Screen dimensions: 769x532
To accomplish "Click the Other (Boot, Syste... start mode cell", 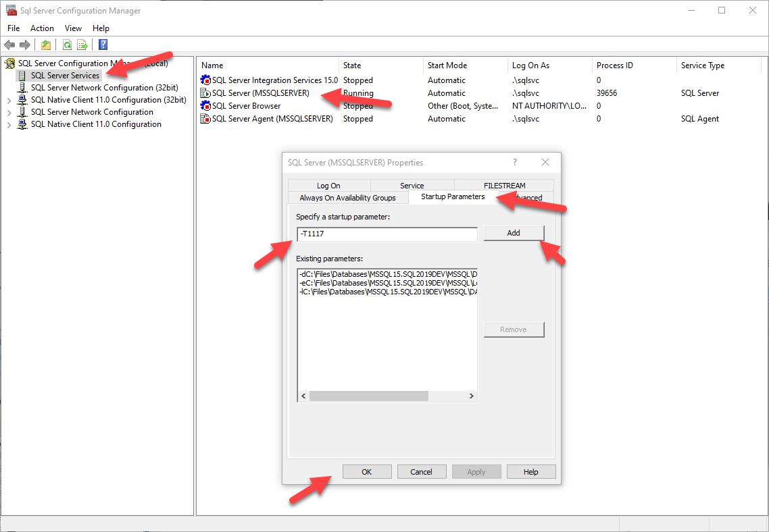I will 463,106.
